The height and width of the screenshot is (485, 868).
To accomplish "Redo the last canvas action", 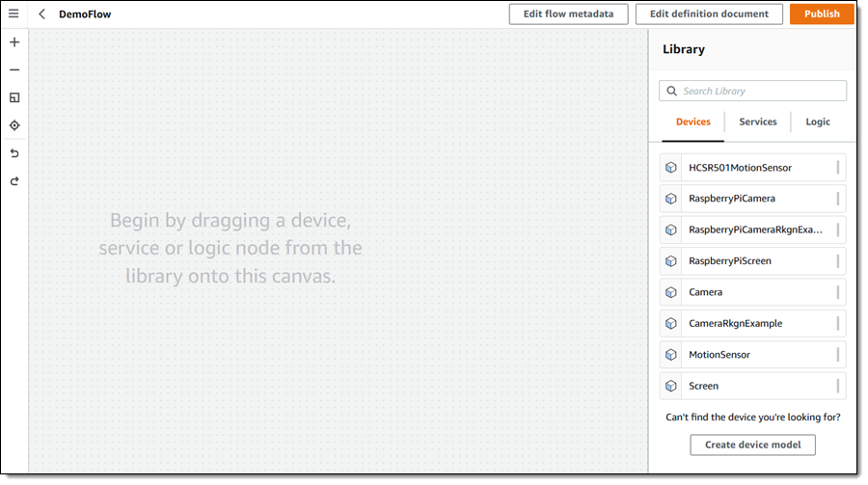I will [14, 181].
